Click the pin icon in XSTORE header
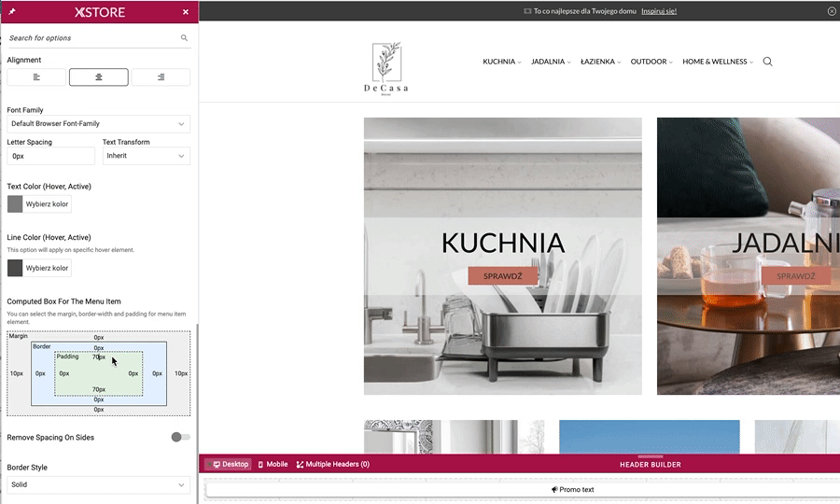The height and width of the screenshot is (504, 840). coord(12,12)
